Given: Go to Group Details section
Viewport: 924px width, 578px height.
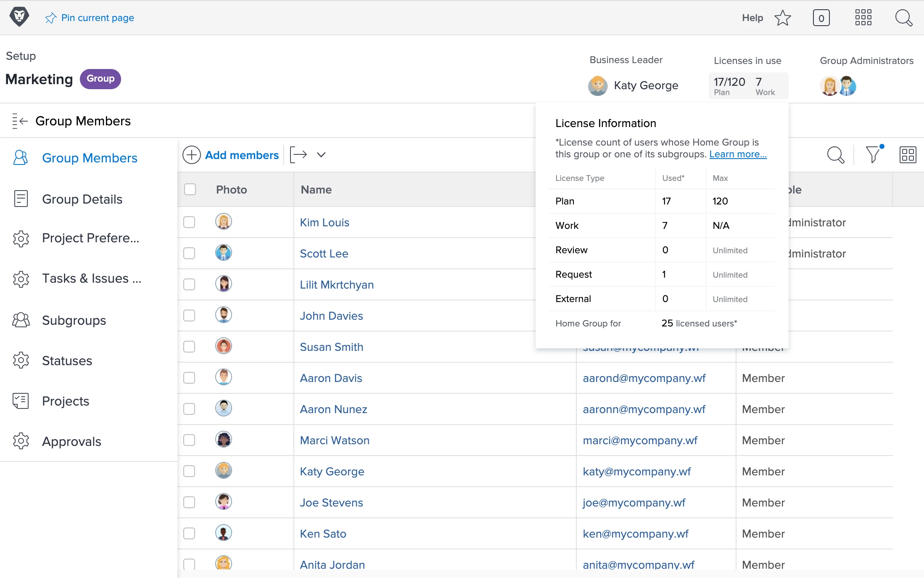Looking at the screenshot, I should click(x=82, y=199).
